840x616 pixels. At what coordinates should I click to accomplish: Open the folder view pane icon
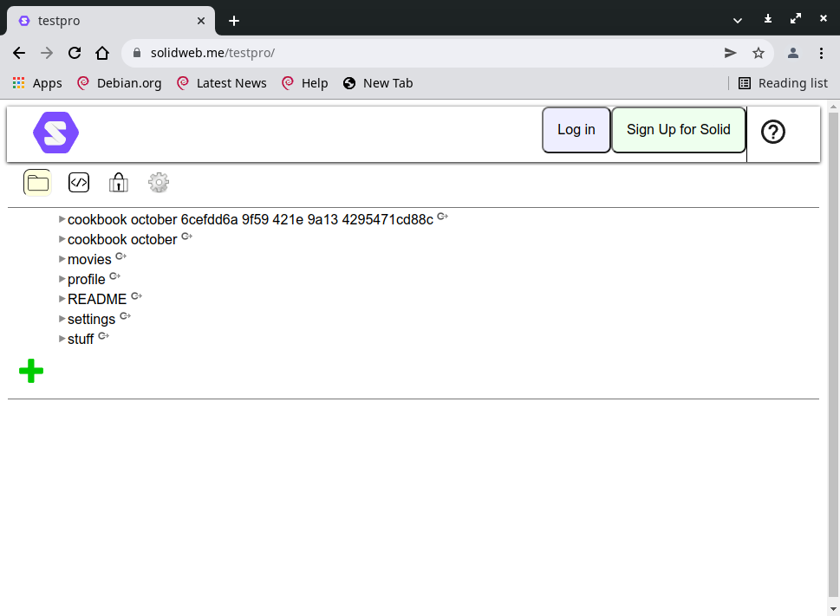(37, 183)
